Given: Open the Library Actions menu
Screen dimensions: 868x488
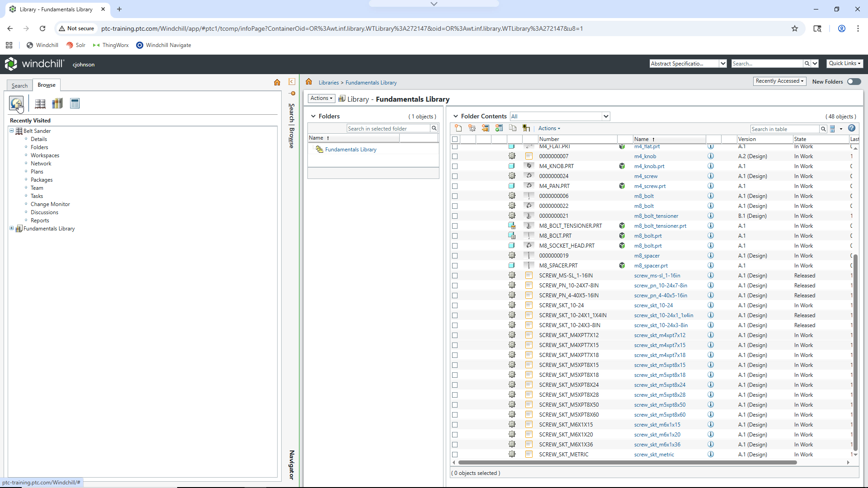Looking at the screenshot, I should 321,99.
